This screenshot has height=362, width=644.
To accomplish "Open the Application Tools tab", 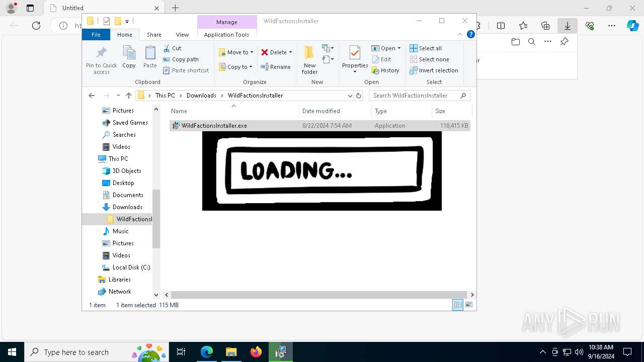I will [x=226, y=35].
